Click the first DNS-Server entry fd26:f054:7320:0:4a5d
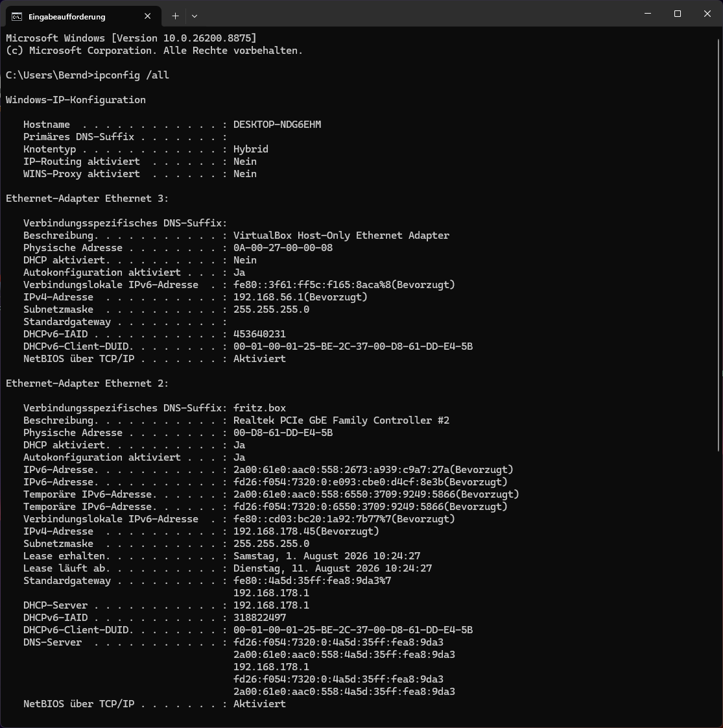The height and width of the screenshot is (728, 723). tap(338, 642)
